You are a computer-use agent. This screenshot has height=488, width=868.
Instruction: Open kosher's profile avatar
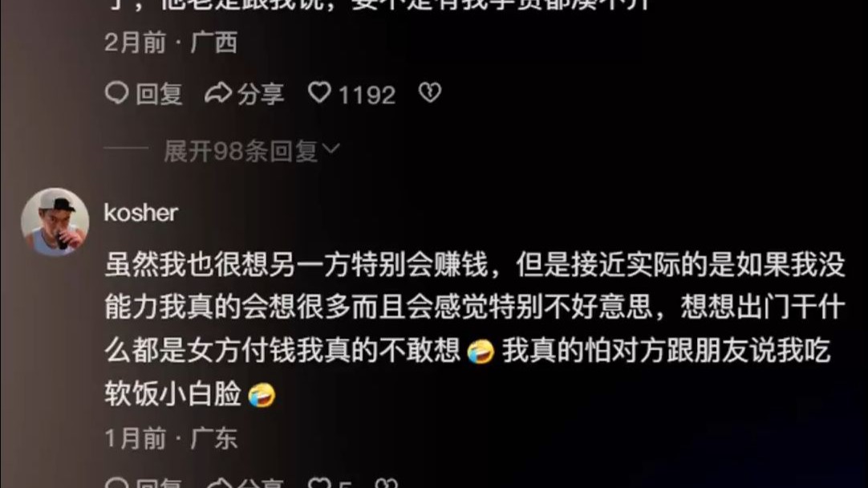click(x=55, y=222)
